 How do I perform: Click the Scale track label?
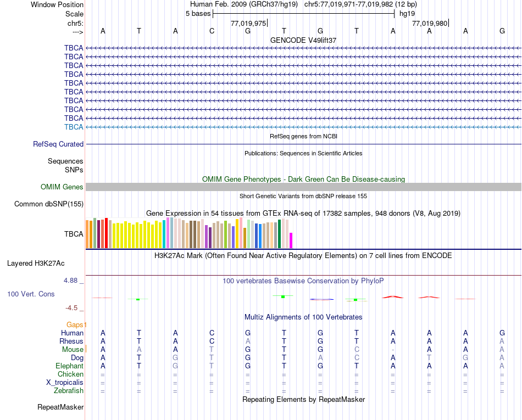pyautogui.click(x=74, y=14)
